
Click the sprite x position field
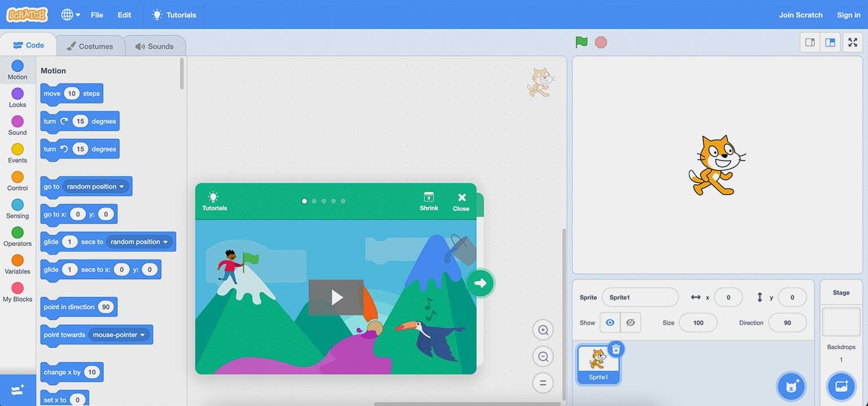click(728, 297)
